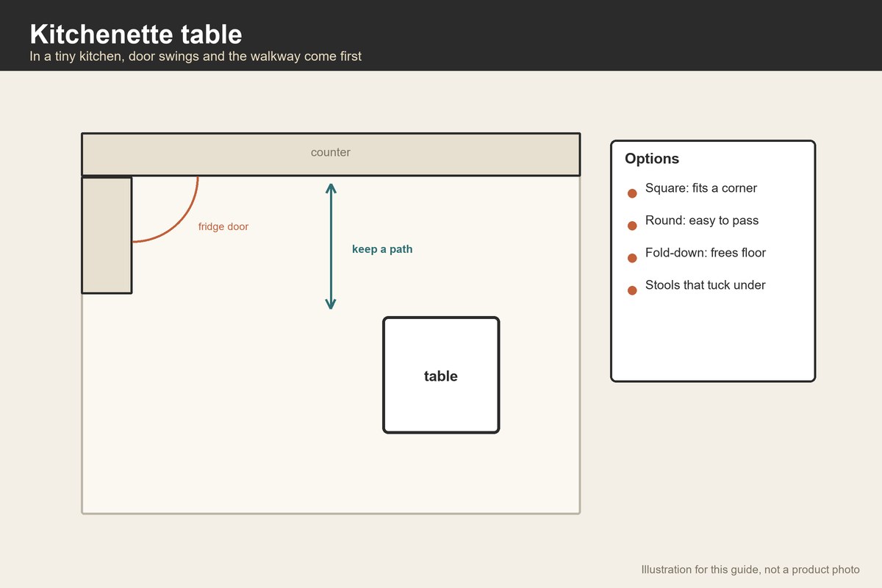Screen dimensions: 882x588
Task: Click the 'keep a path' label
Action: pyautogui.click(x=382, y=249)
